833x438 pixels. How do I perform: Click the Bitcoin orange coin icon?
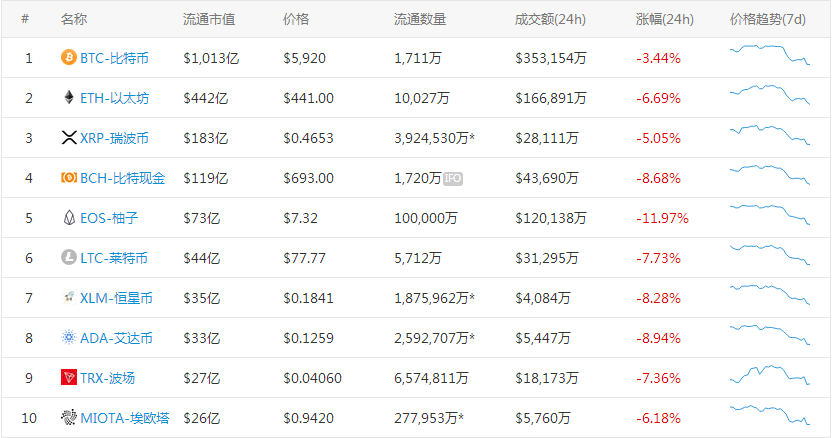(69, 57)
